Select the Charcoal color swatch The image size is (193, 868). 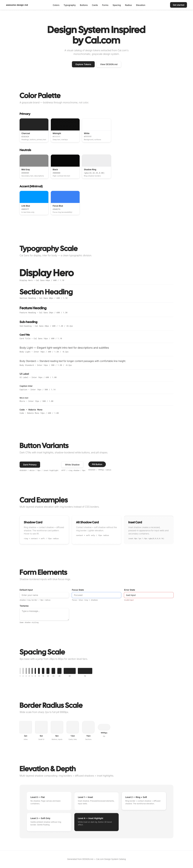tap(34, 130)
